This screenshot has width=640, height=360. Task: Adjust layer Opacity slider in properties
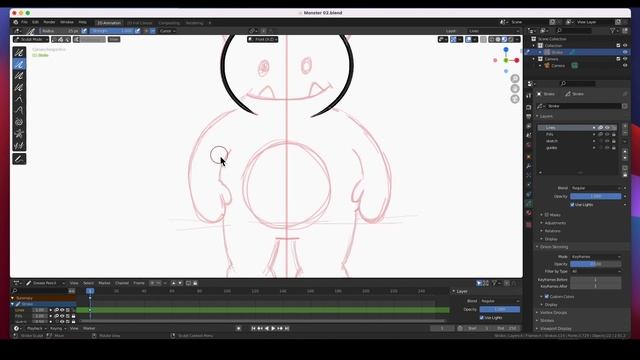596,196
